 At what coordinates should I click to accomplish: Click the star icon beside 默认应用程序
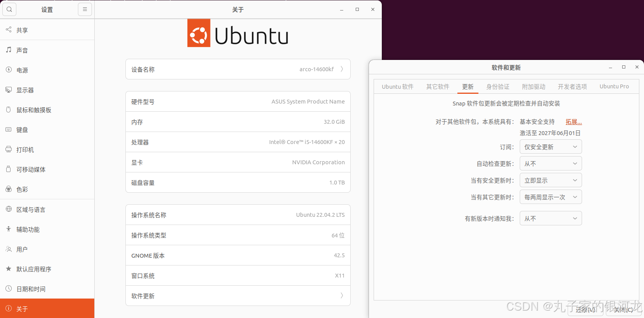pyautogui.click(x=9, y=269)
